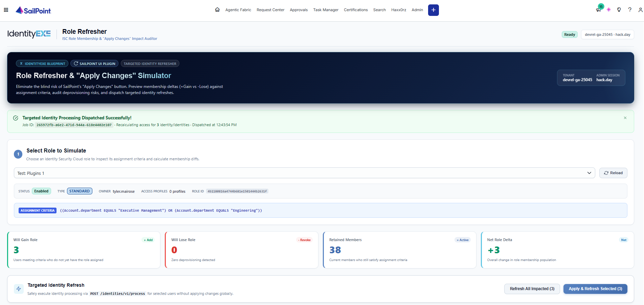Click the Reload button
This screenshot has height=305, width=644.
(x=613, y=173)
